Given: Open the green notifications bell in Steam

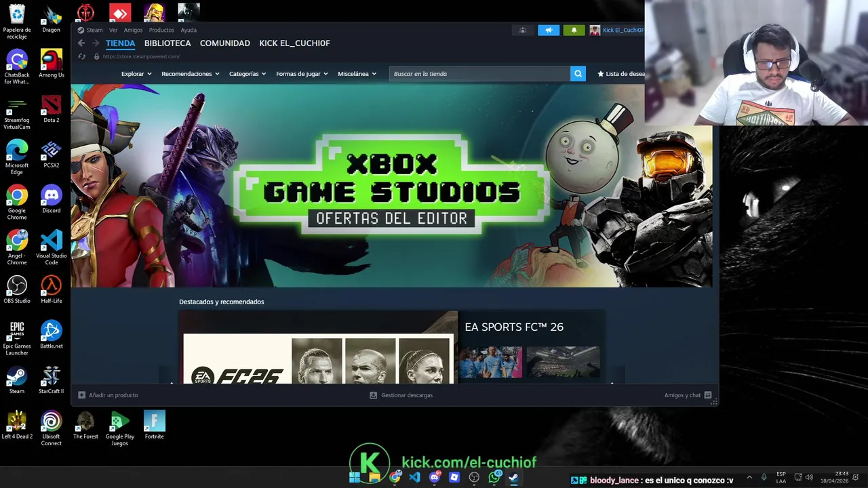Looking at the screenshot, I should pos(574,30).
